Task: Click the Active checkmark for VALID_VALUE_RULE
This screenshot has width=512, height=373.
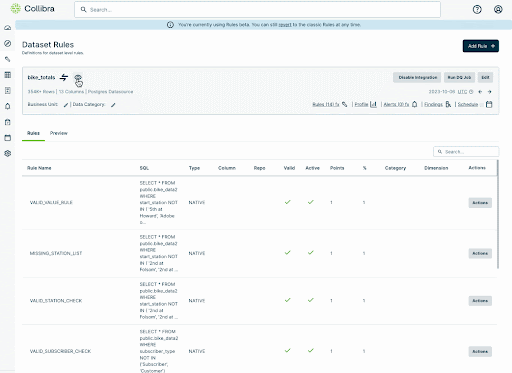Action: pos(311,202)
